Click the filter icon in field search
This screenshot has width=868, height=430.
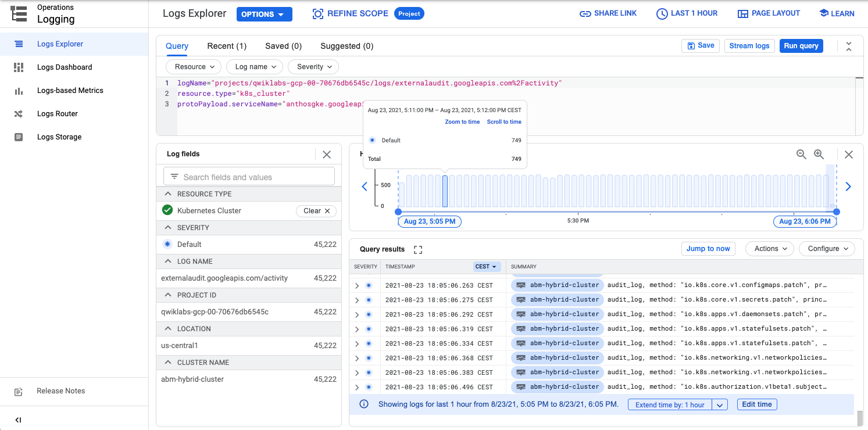(174, 177)
